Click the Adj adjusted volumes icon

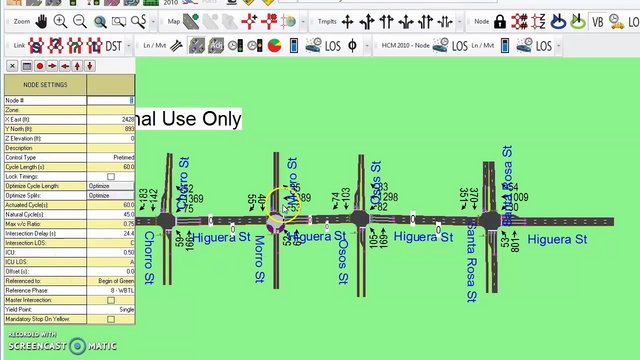pos(216,45)
